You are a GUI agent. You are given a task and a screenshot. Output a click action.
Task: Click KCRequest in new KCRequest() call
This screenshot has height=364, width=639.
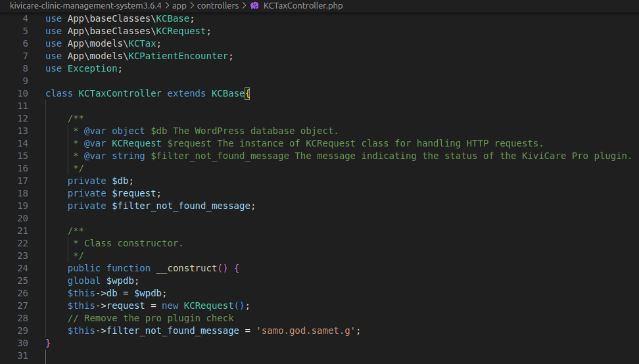208,306
